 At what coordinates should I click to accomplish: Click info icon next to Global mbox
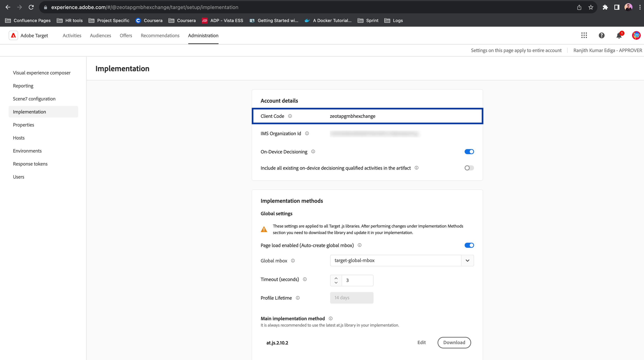[293, 261]
